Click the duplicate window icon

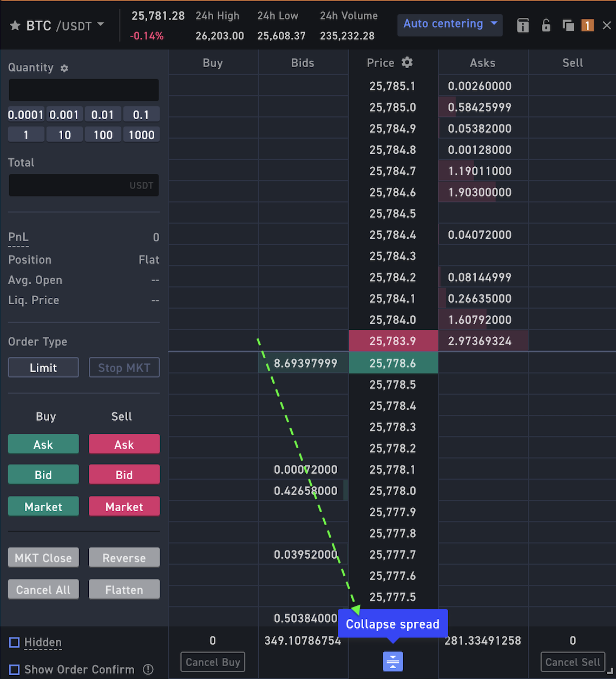[x=568, y=25]
